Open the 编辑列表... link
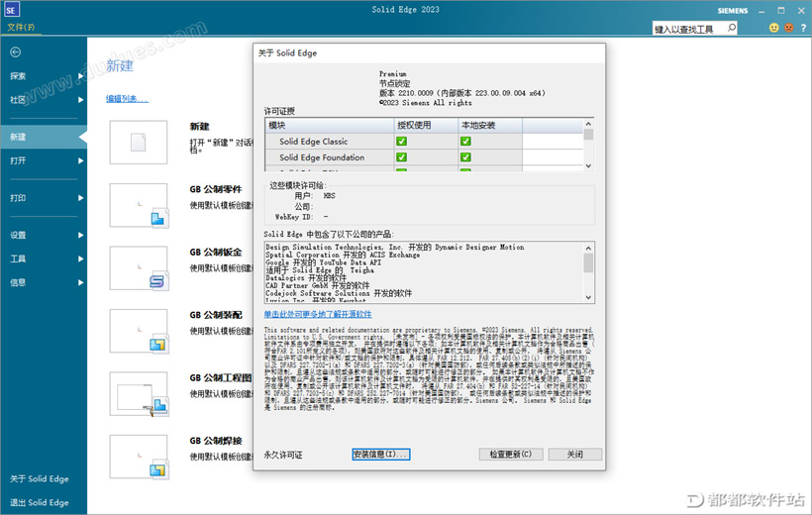 [x=127, y=98]
